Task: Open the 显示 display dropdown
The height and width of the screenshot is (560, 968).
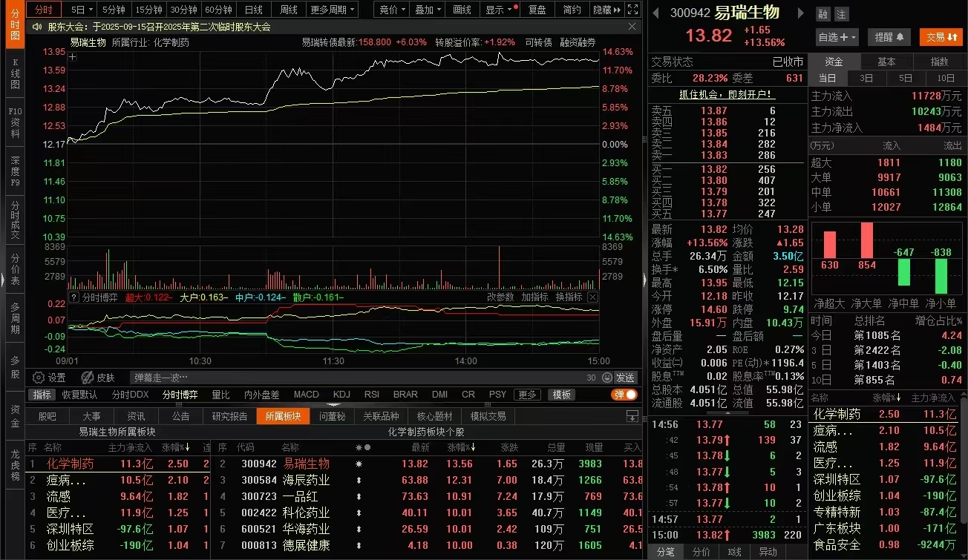Action: [499, 10]
